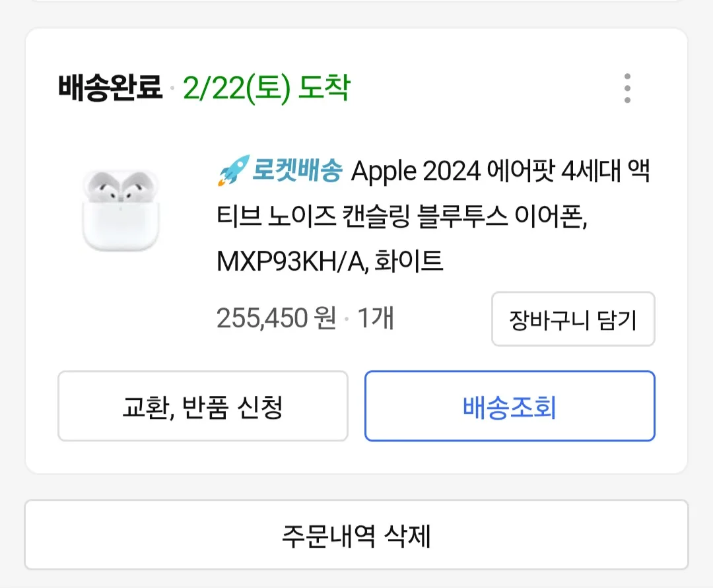Add item with 장바구니 담기 button
This screenshot has height=588, width=713.
pos(573,319)
